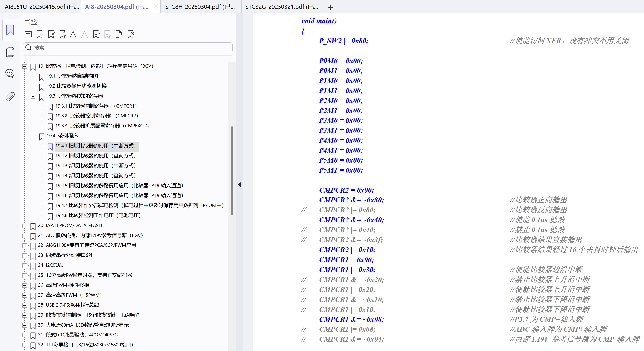Switch to the AI8051U-20250415.pdf tab

tap(41, 7)
